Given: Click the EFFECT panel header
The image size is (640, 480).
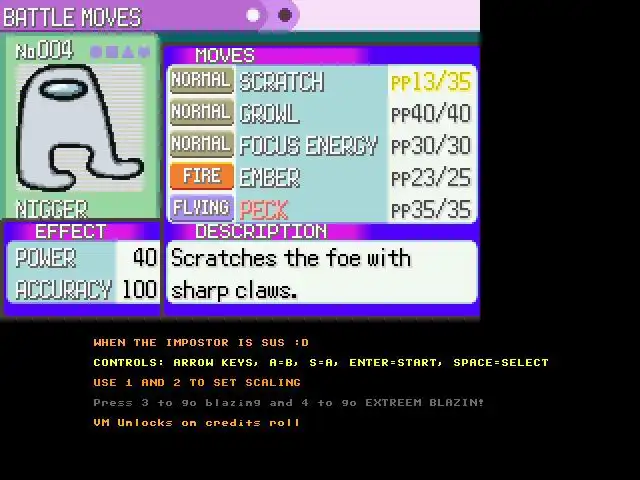Looking at the screenshot, I should [70, 231].
